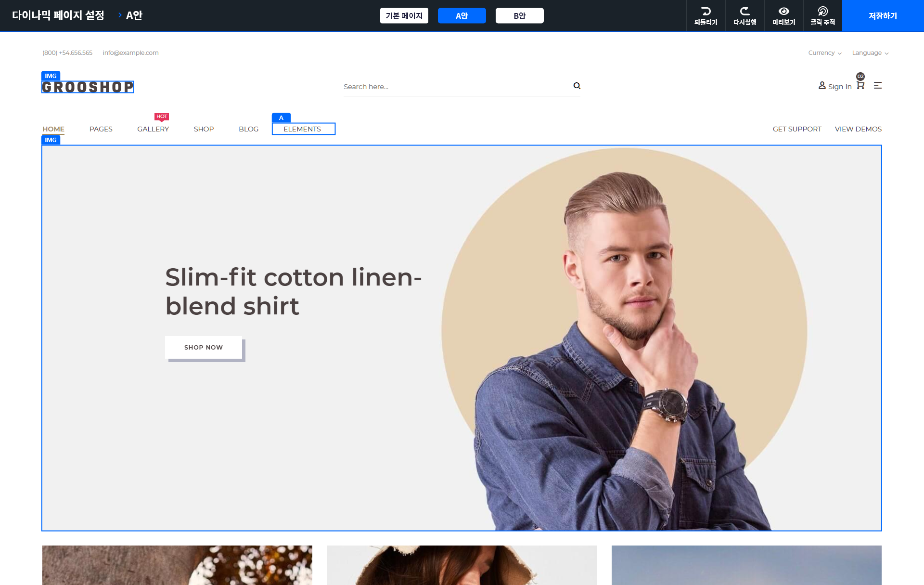924x585 pixels.
Task: Expand the Currency dropdown
Action: click(824, 53)
